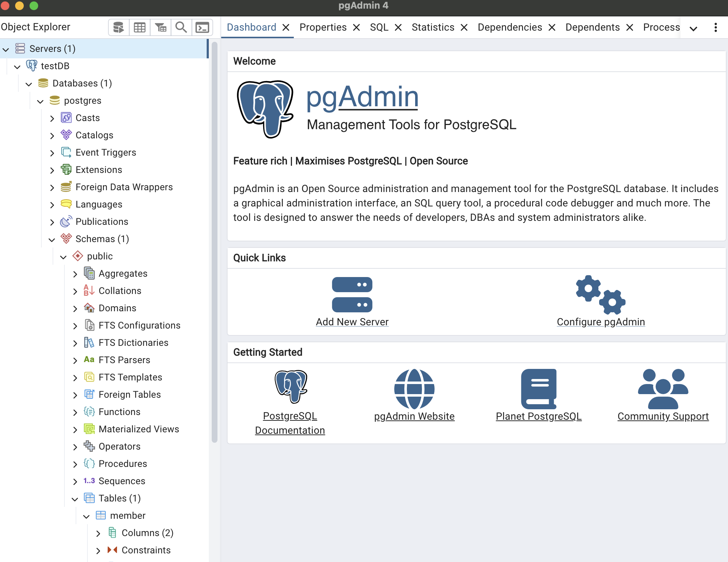Click the Filtered Rows toolbar icon
This screenshot has height=562, width=728.
point(160,27)
